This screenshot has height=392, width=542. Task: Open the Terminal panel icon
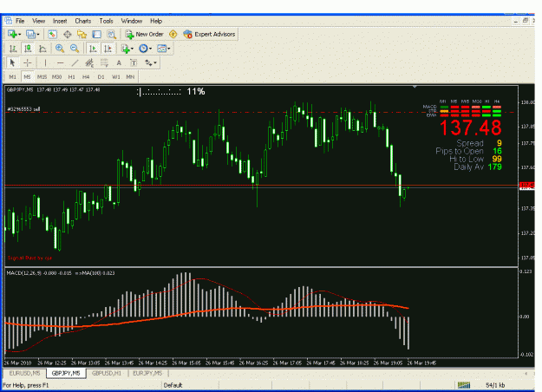coord(97,34)
